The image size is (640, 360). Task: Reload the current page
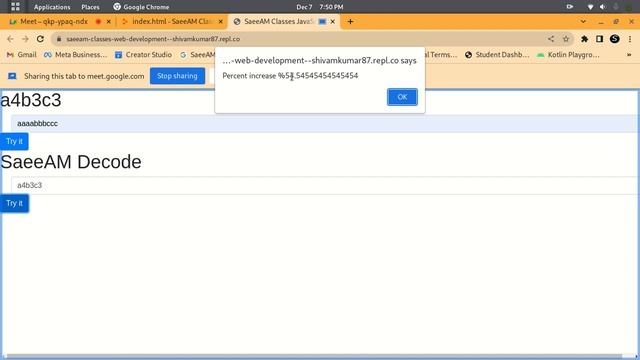[40, 39]
